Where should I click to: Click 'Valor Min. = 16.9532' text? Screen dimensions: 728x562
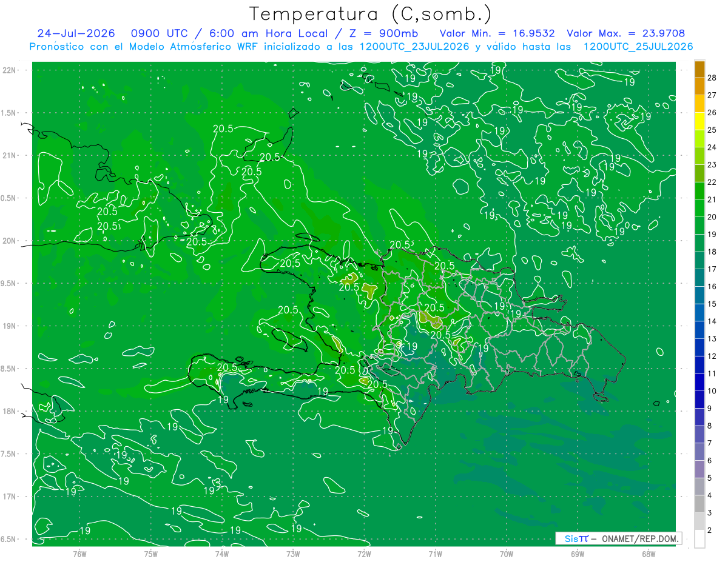[497, 33]
